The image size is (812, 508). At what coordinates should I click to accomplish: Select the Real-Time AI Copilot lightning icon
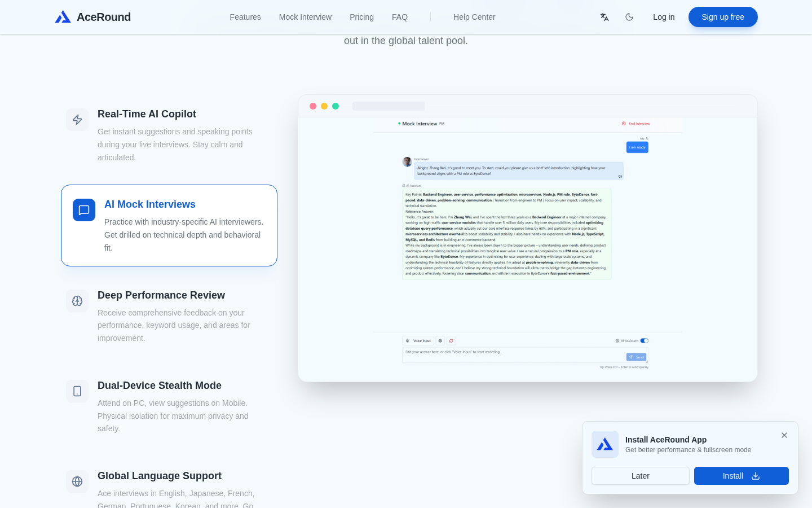pos(77,120)
